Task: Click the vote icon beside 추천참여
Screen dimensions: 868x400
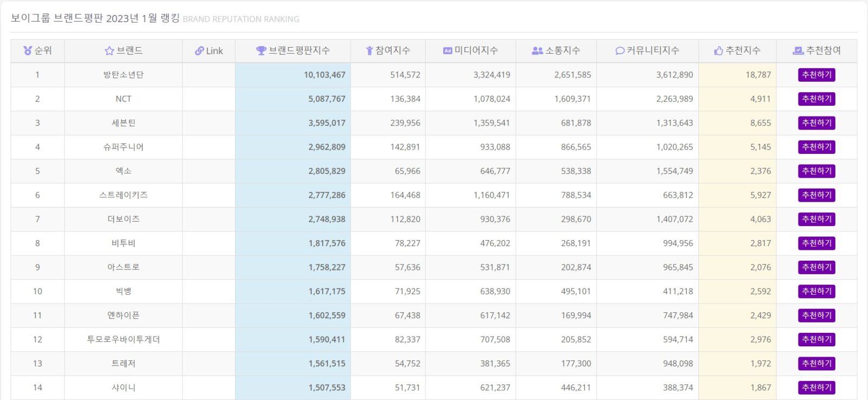Action: point(798,50)
